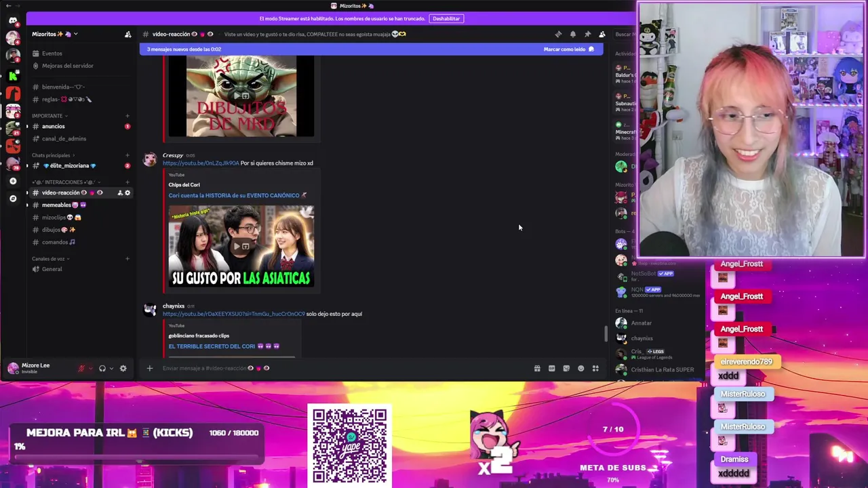Open the emoji picker icon
This screenshot has width=868, height=488.
[580, 368]
